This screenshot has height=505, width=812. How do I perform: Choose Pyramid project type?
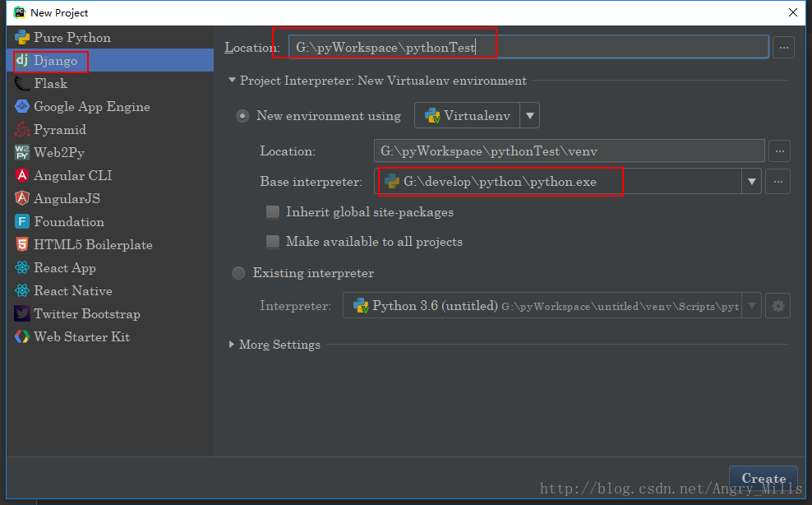point(110,130)
